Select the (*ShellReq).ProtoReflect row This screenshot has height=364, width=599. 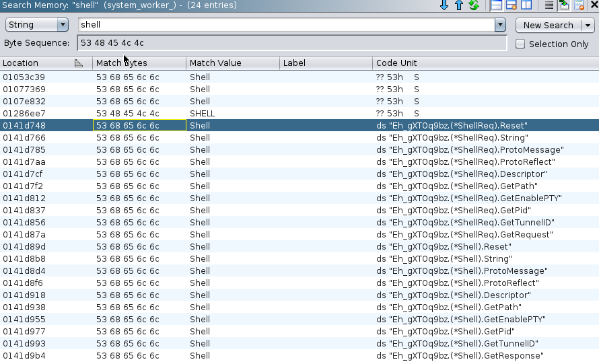tap(299, 162)
